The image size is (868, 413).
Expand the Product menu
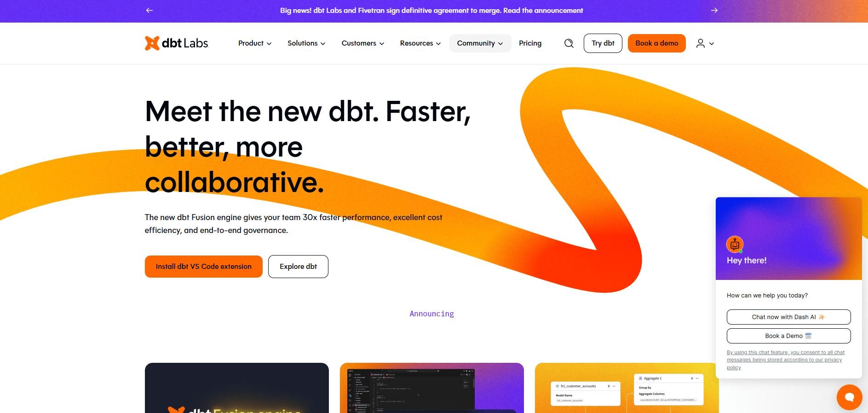pos(255,43)
